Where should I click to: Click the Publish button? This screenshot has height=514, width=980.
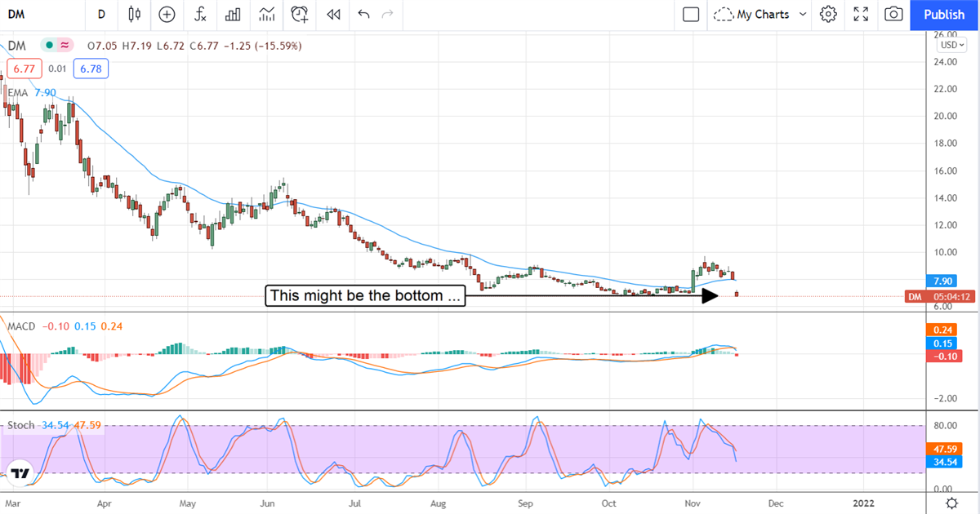[944, 14]
